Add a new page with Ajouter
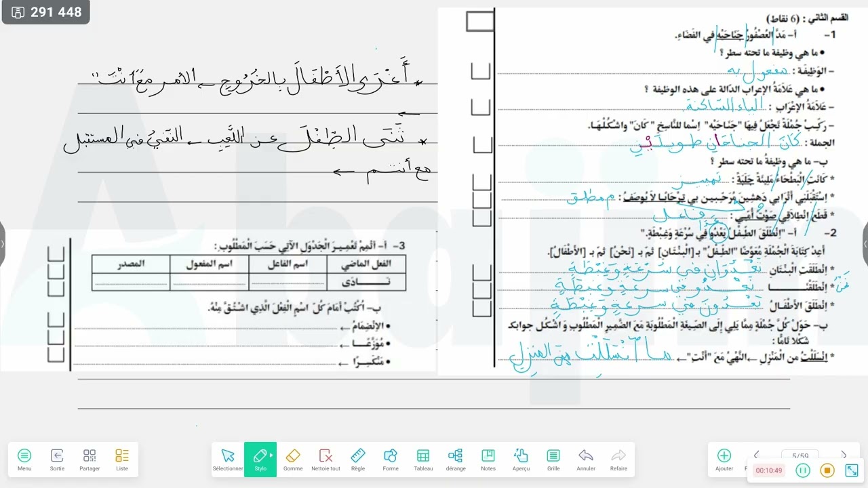This screenshot has height=488, width=868. click(724, 460)
